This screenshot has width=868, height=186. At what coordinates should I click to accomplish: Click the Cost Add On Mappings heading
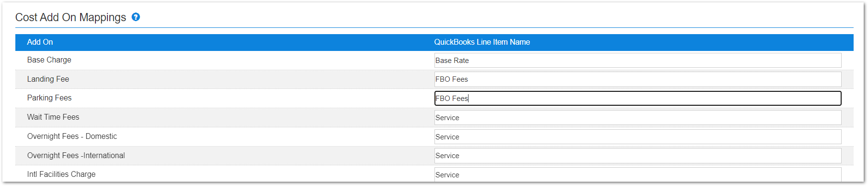pos(70,17)
